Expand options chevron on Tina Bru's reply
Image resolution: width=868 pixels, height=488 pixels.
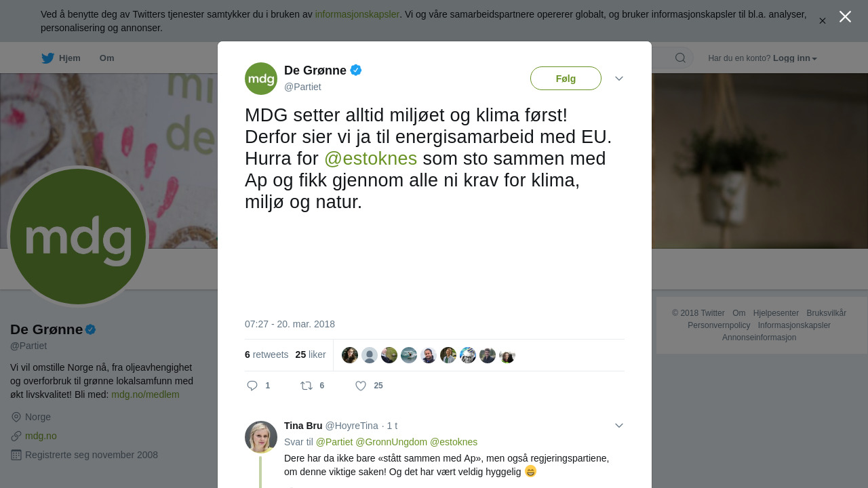click(x=619, y=426)
